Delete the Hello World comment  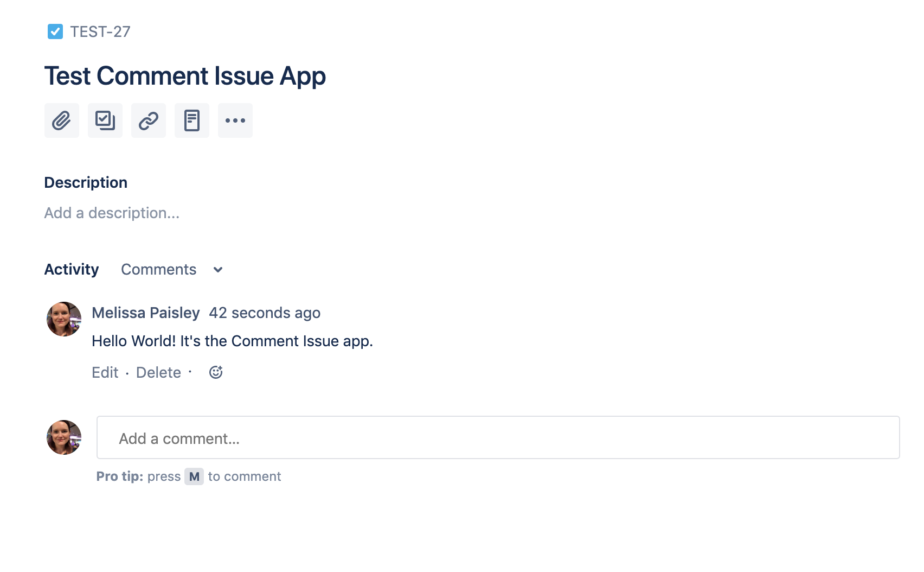pyautogui.click(x=158, y=372)
